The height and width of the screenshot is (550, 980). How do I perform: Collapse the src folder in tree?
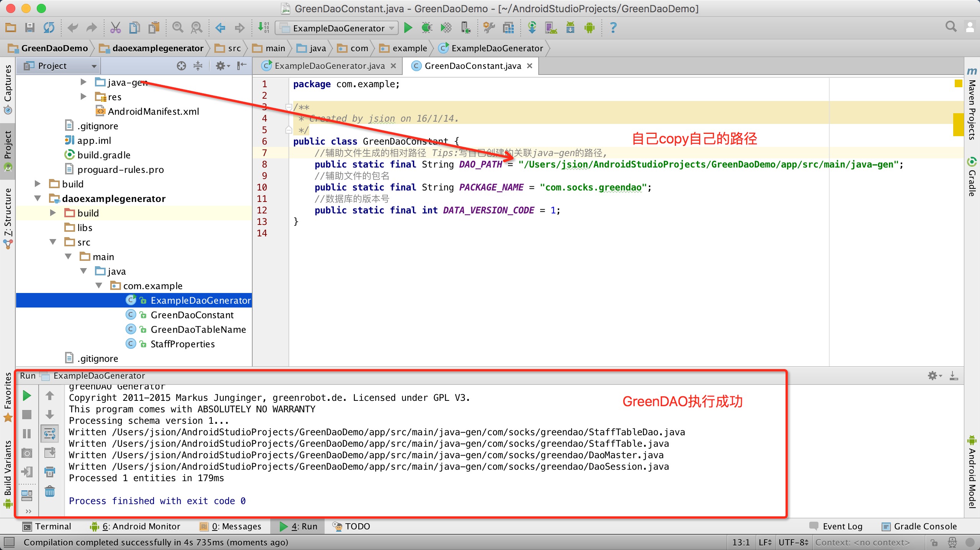tap(53, 242)
